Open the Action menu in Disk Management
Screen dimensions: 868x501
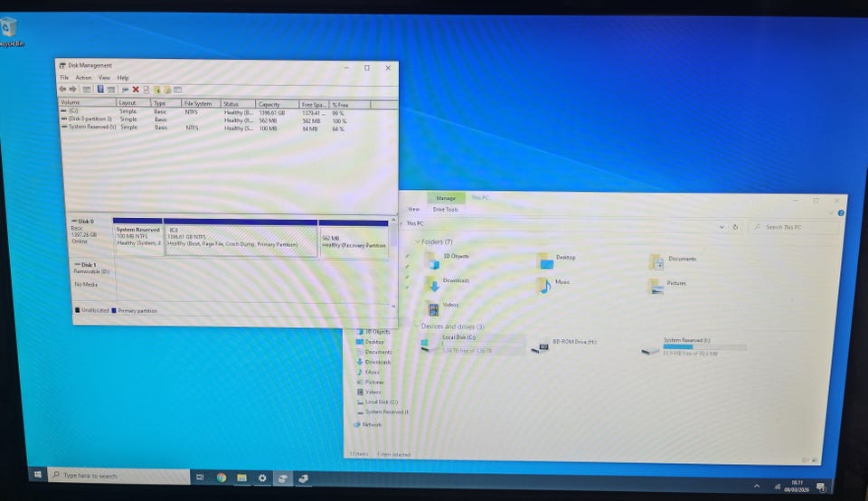(83, 78)
